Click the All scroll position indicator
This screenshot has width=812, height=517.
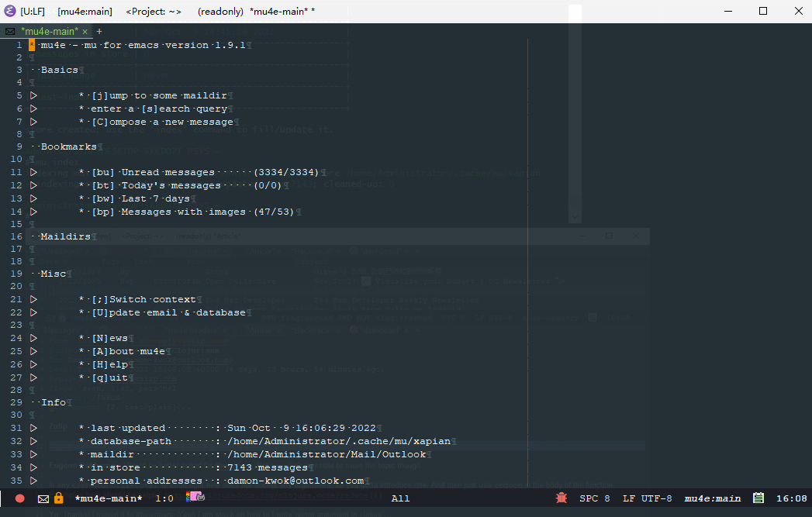point(400,498)
